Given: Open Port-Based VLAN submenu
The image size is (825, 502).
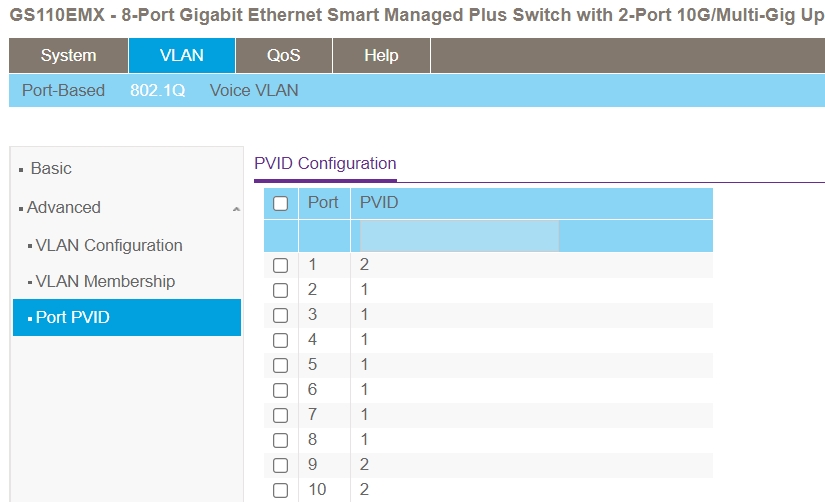Looking at the screenshot, I should pos(63,90).
